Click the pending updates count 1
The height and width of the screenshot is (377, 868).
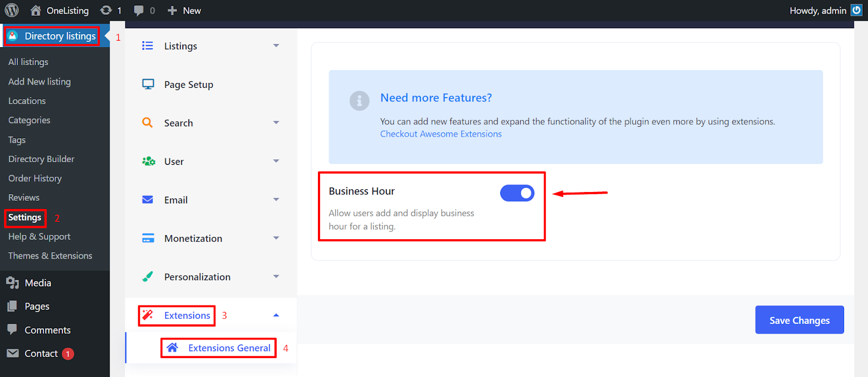click(119, 11)
